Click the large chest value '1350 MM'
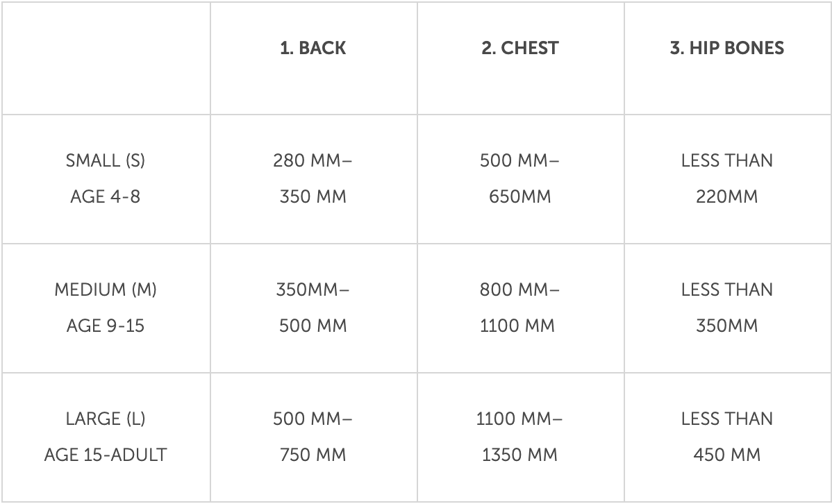The width and height of the screenshot is (832, 504). pos(519,455)
